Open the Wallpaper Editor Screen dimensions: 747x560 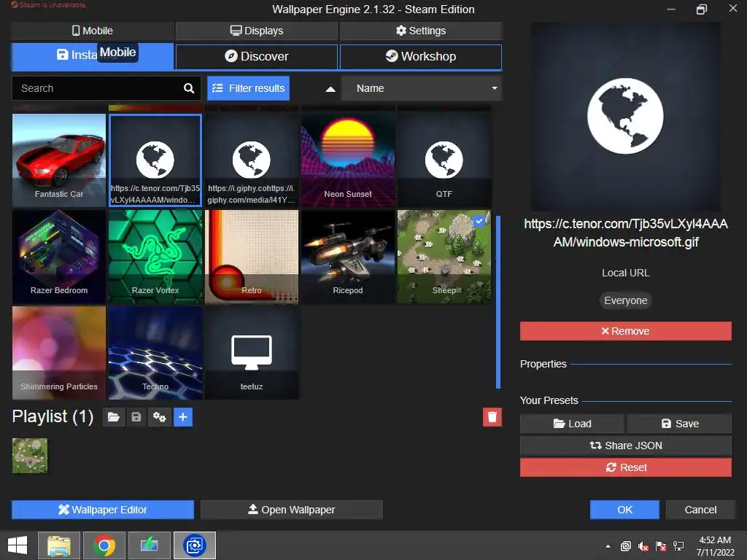(103, 510)
